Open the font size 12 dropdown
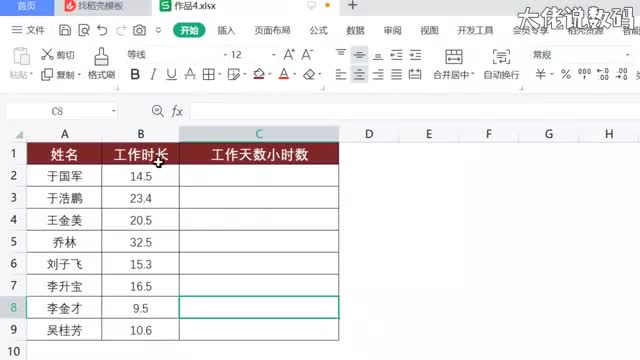Screen dimensions: 640x360 (x=273, y=55)
